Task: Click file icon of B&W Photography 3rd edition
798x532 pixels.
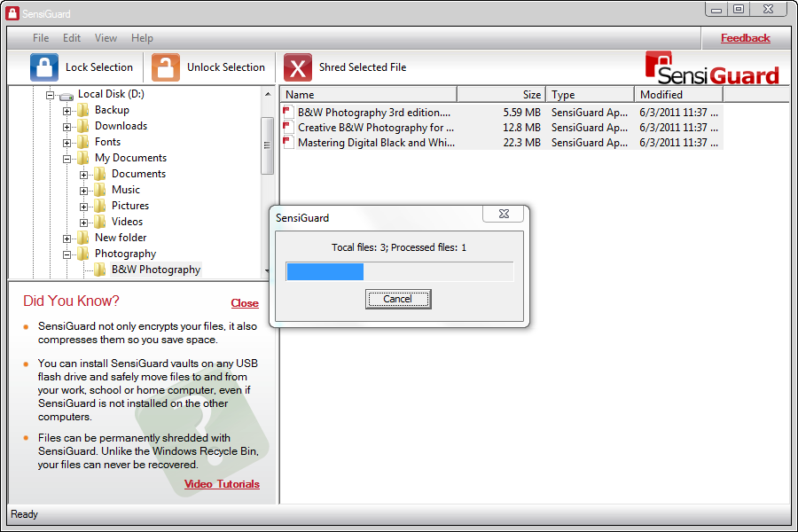Action: [288, 112]
